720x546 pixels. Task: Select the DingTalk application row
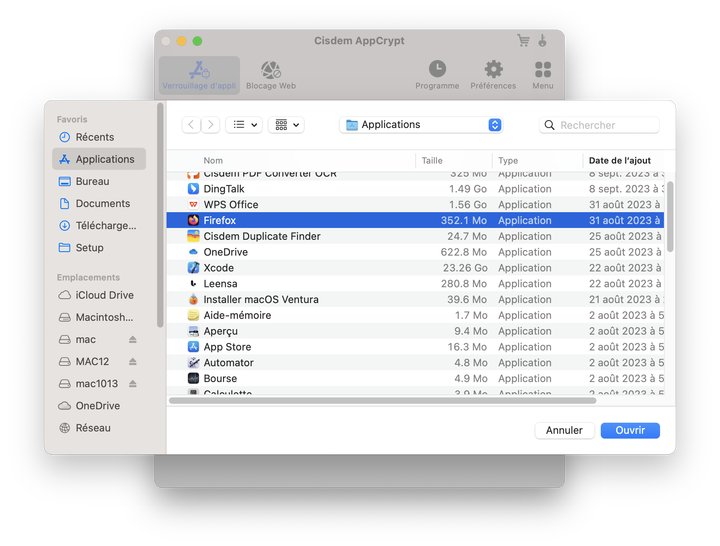coord(416,189)
